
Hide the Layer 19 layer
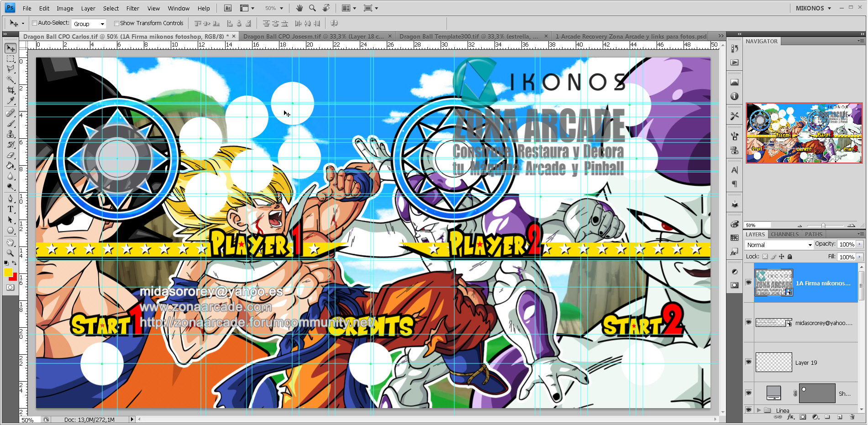pyautogui.click(x=748, y=362)
